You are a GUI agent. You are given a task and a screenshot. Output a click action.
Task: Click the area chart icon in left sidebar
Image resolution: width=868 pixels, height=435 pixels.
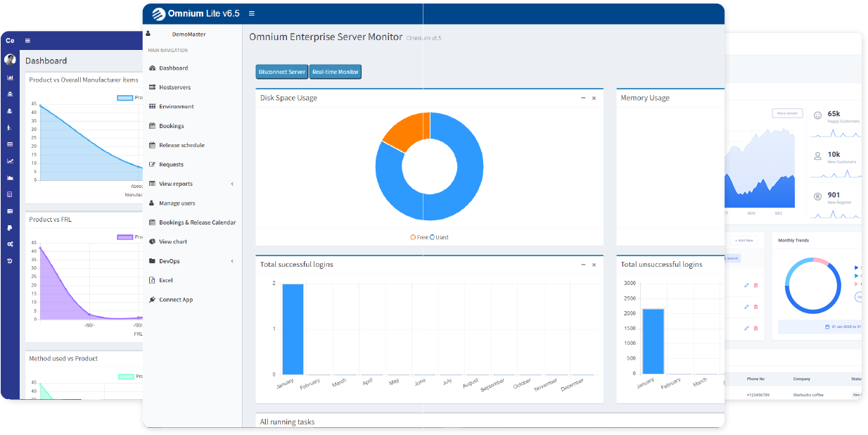(10, 177)
